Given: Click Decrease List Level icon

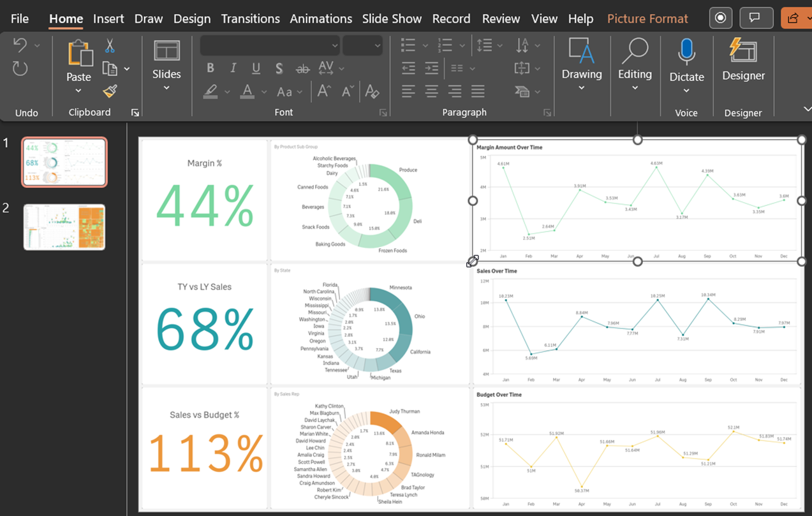Looking at the screenshot, I should point(409,68).
